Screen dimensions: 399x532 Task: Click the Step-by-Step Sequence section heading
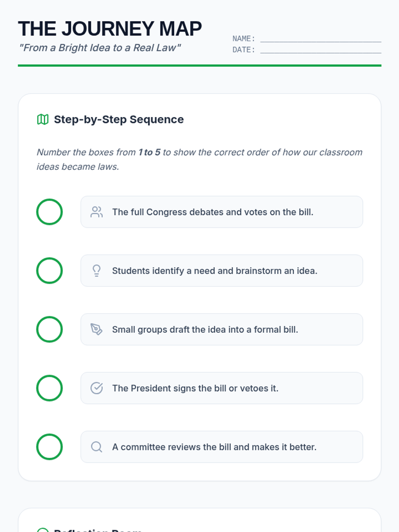[x=119, y=119]
